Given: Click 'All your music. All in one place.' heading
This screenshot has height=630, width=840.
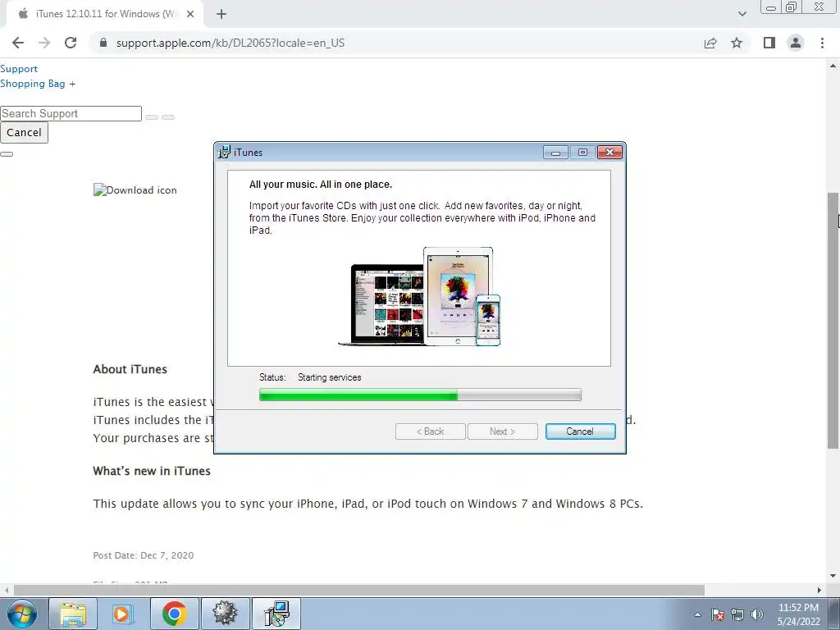Looking at the screenshot, I should tap(321, 185).
